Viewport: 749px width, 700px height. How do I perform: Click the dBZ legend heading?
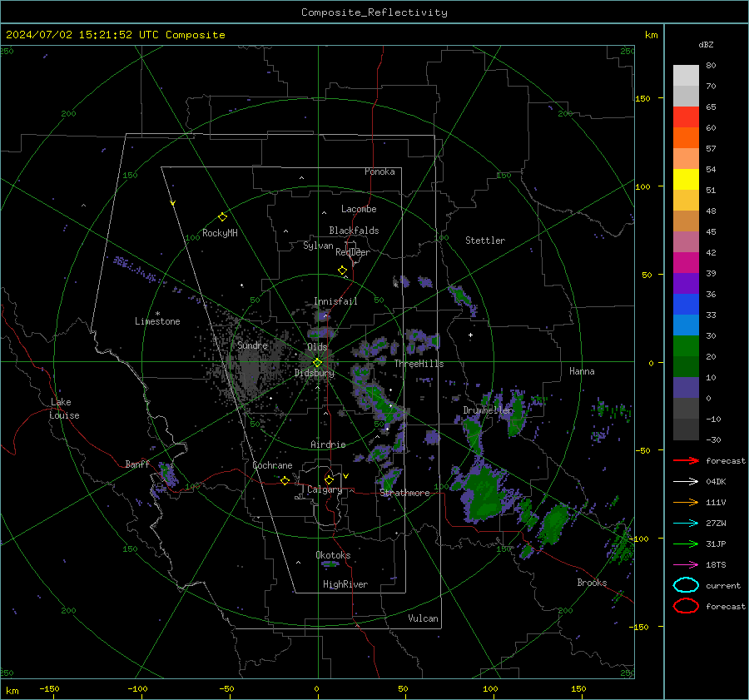tap(706, 45)
